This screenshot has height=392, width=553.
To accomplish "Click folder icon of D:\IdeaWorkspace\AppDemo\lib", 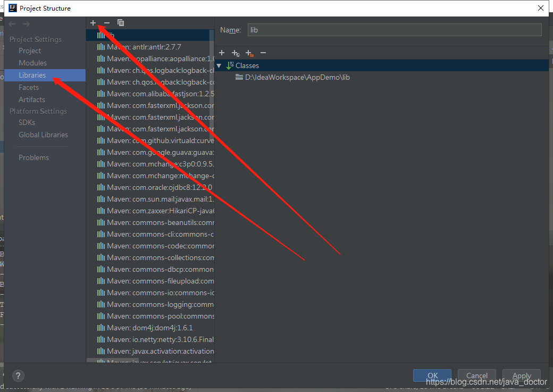I will (x=239, y=77).
